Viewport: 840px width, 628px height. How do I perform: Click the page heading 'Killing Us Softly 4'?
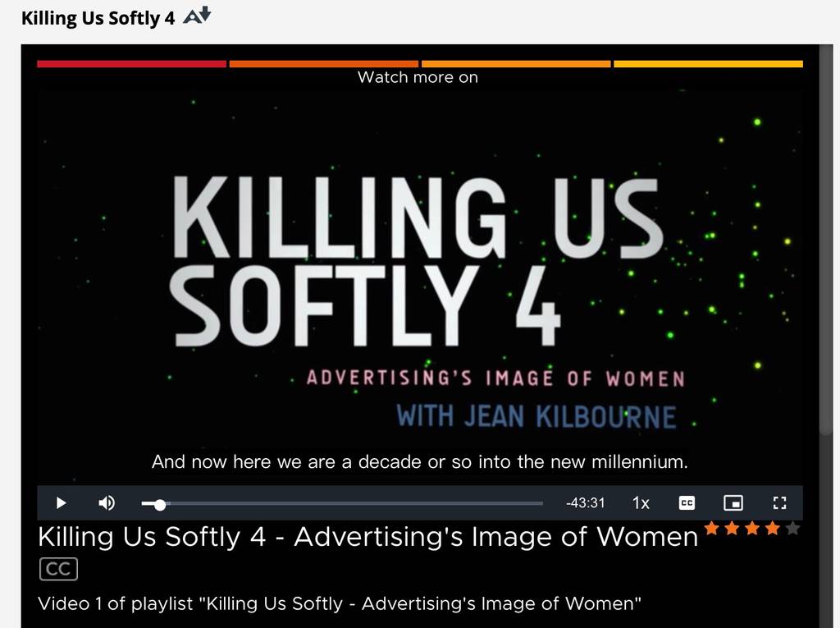(98, 18)
